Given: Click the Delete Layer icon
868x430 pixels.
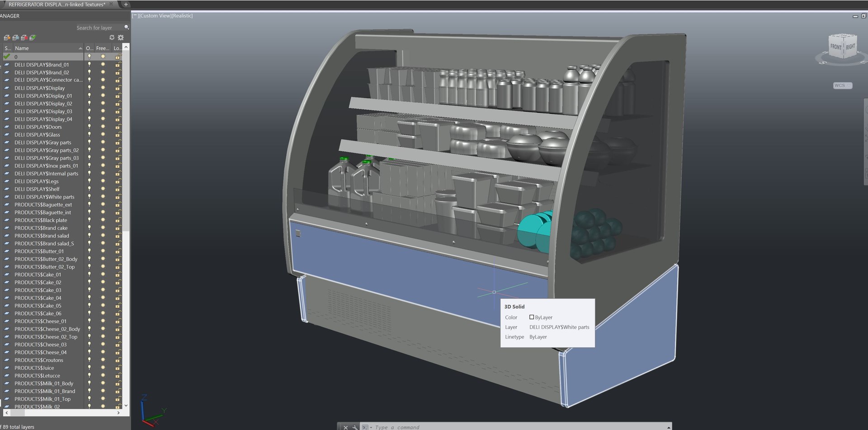Looking at the screenshot, I should coord(24,37).
